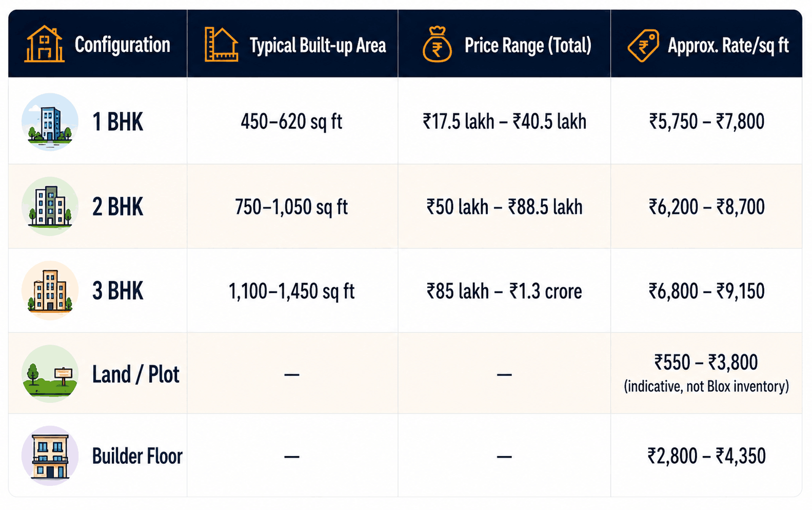
Task: Click the rupee money bag icon
Action: [x=437, y=45]
